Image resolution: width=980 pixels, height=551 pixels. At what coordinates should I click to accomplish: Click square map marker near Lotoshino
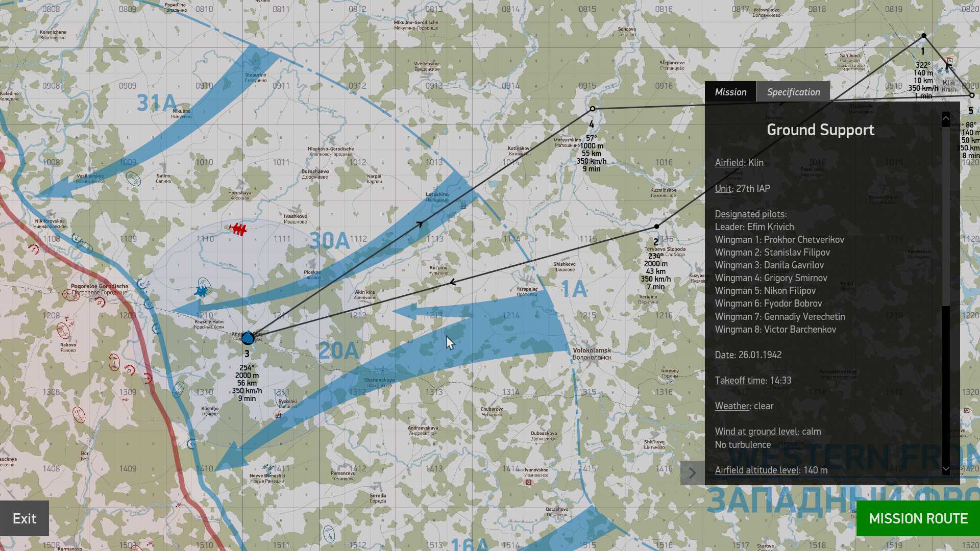463,206
